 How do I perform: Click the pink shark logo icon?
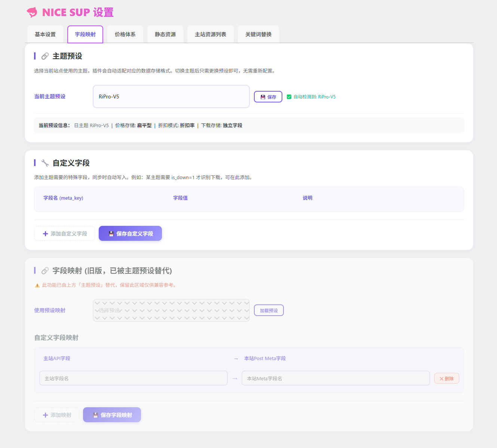click(x=32, y=12)
